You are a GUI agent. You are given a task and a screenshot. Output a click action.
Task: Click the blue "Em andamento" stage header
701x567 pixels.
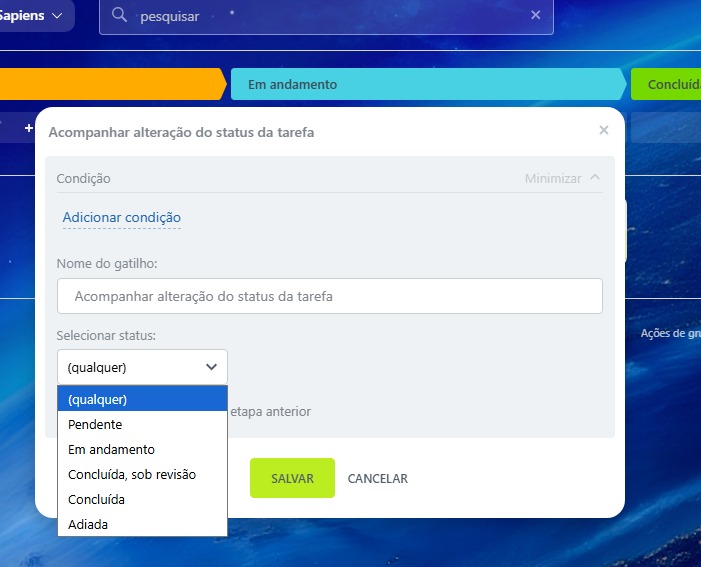425,85
